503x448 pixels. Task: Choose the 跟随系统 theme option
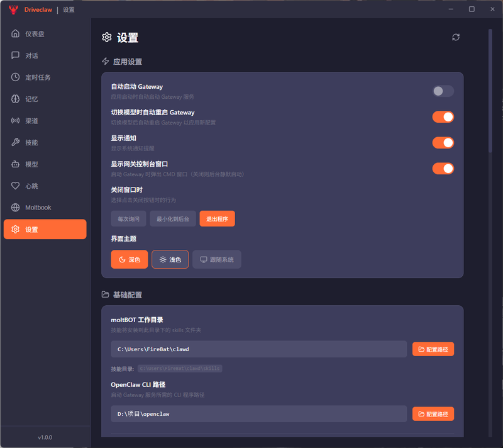(x=217, y=259)
